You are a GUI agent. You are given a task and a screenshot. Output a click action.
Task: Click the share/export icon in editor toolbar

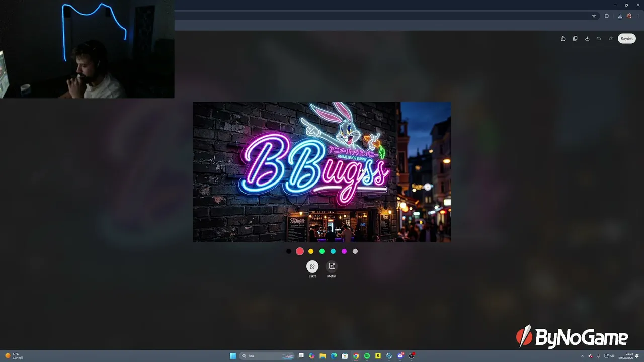tap(563, 39)
